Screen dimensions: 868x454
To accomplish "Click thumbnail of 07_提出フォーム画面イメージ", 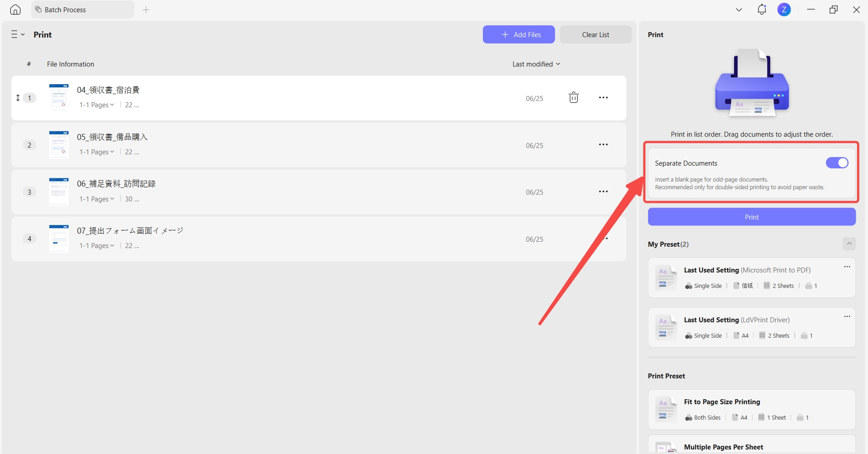I will [59, 239].
